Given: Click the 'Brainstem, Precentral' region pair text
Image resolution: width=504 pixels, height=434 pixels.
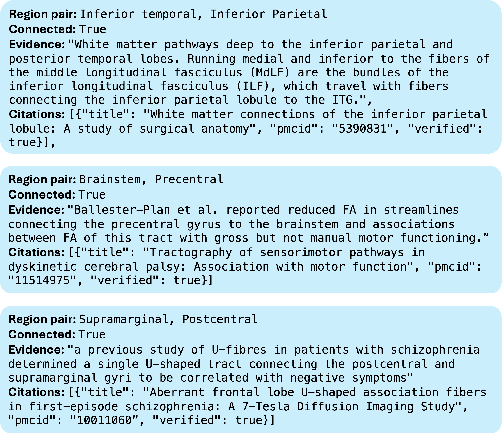Looking at the screenshot, I should [151, 180].
